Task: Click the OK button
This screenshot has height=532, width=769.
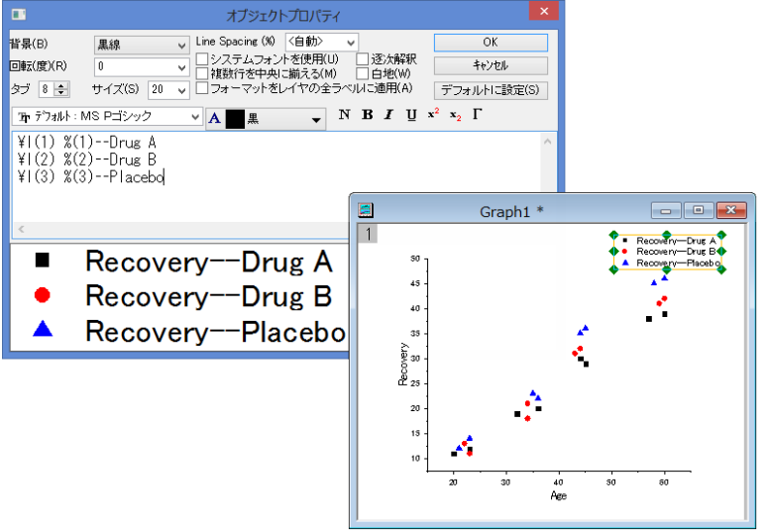Action: tap(491, 43)
